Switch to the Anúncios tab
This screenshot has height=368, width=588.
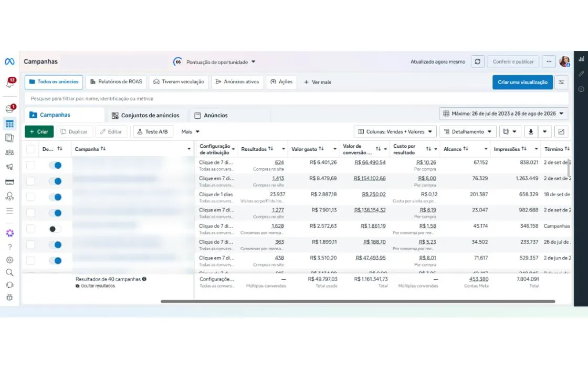(x=211, y=115)
